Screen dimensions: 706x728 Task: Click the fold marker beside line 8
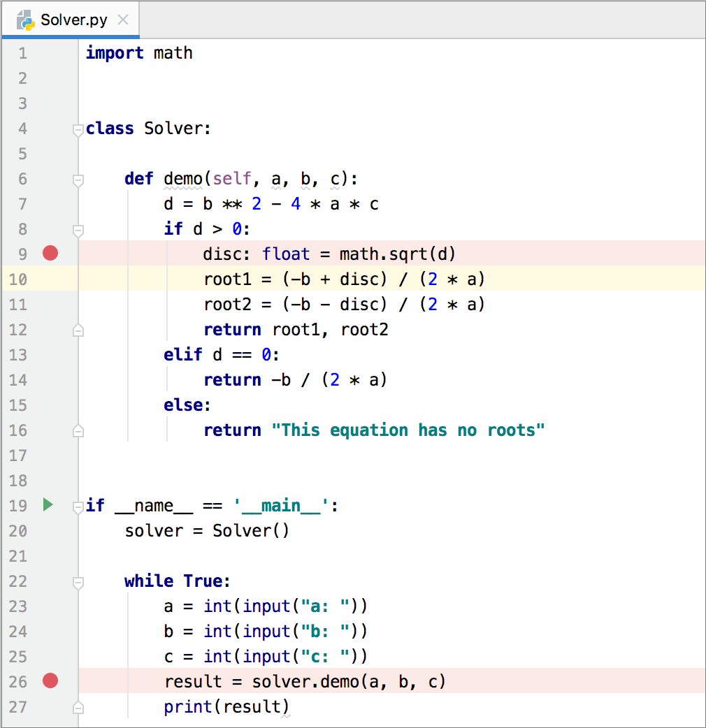click(78, 228)
